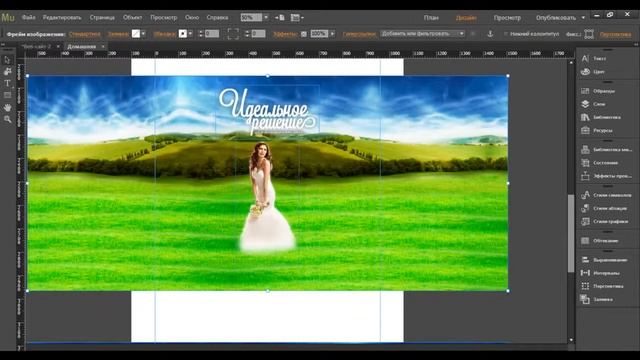Switch to Дизайн mode

pyautogui.click(x=466, y=18)
